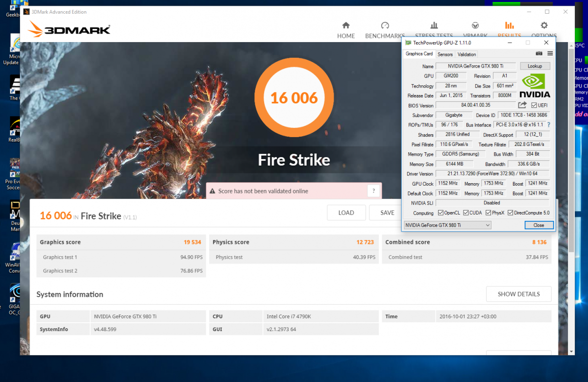Click the GPU name field in GPU-Z

(476, 66)
